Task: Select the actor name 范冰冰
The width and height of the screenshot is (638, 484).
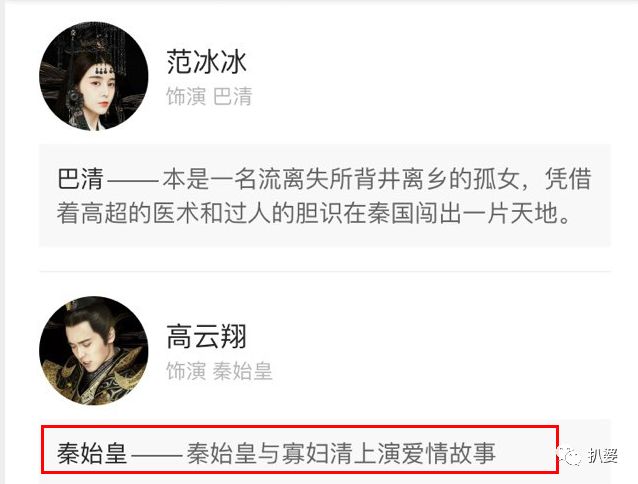Action: tap(206, 62)
